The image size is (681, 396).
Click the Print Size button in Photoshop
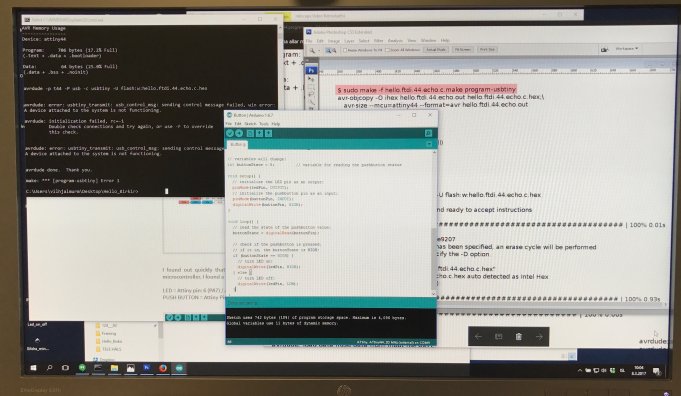coord(487,50)
